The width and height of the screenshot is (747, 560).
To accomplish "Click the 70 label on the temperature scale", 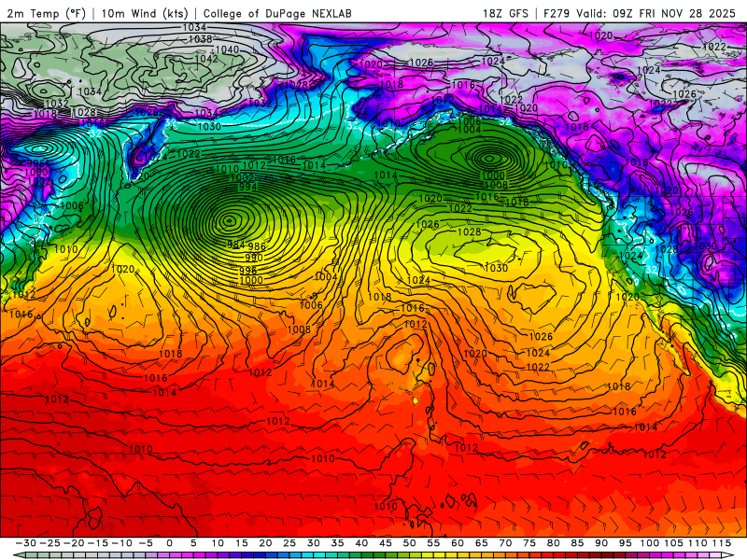I will (x=505, y=543).
